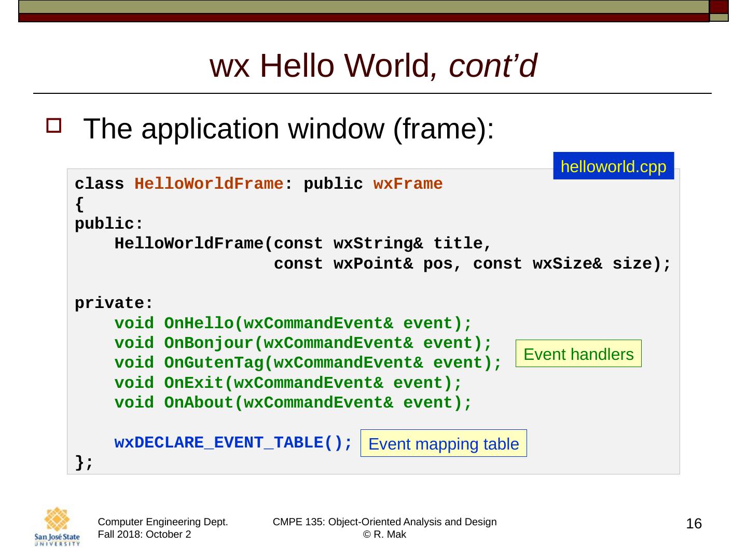Click the Event mapping table callout
Image resolution: width=747 pixels, height=560 pixels.
pos(444,443)
